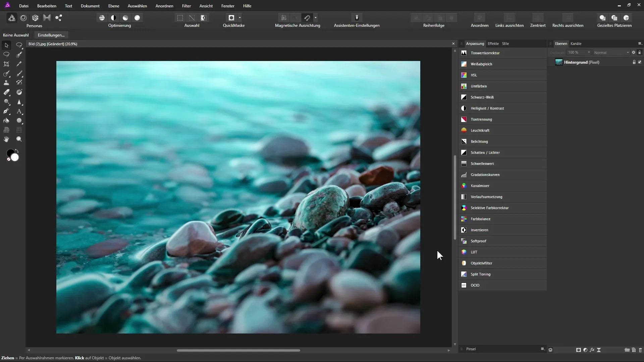Select the Crop tool
Screen dimensions: 644x362
click(x=6, y=64)
